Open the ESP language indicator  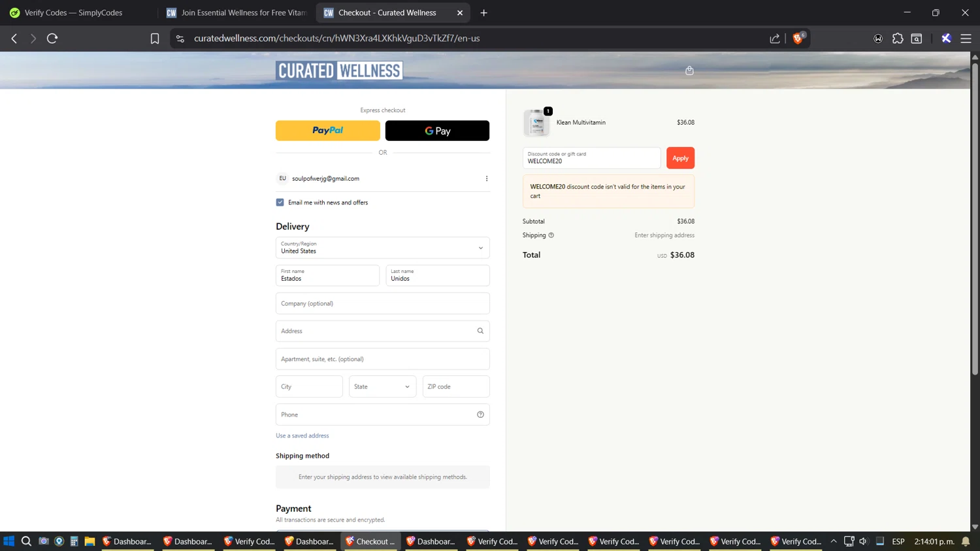(898, 541)
